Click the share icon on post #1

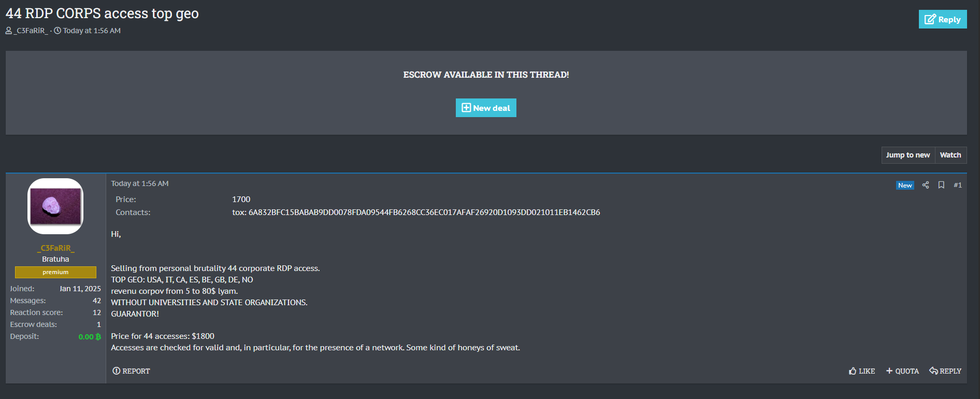(x=926, y=185)
